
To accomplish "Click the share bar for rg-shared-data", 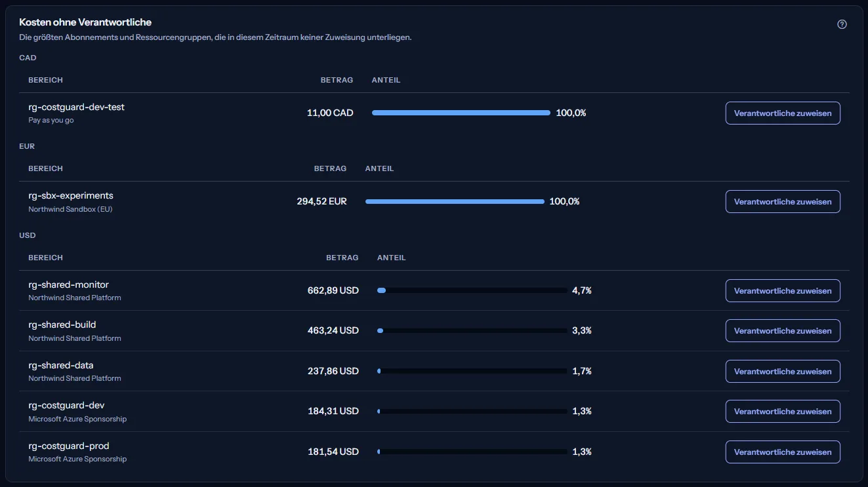I will [472, 371].
